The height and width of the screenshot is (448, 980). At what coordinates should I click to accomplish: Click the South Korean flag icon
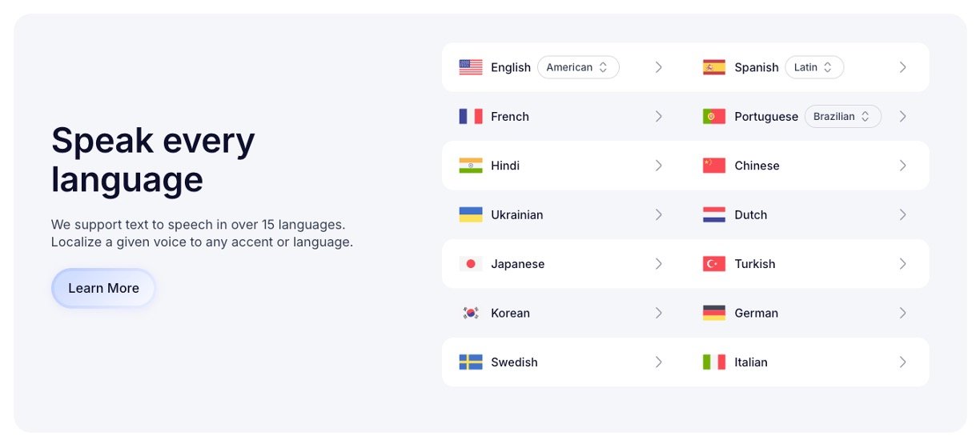[x=471, y=313]
